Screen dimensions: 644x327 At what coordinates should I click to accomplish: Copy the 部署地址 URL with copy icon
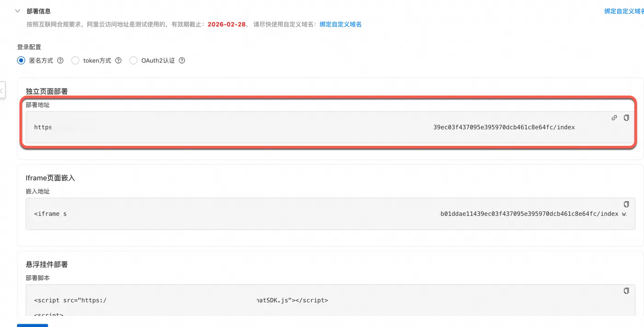click(626, 118)
